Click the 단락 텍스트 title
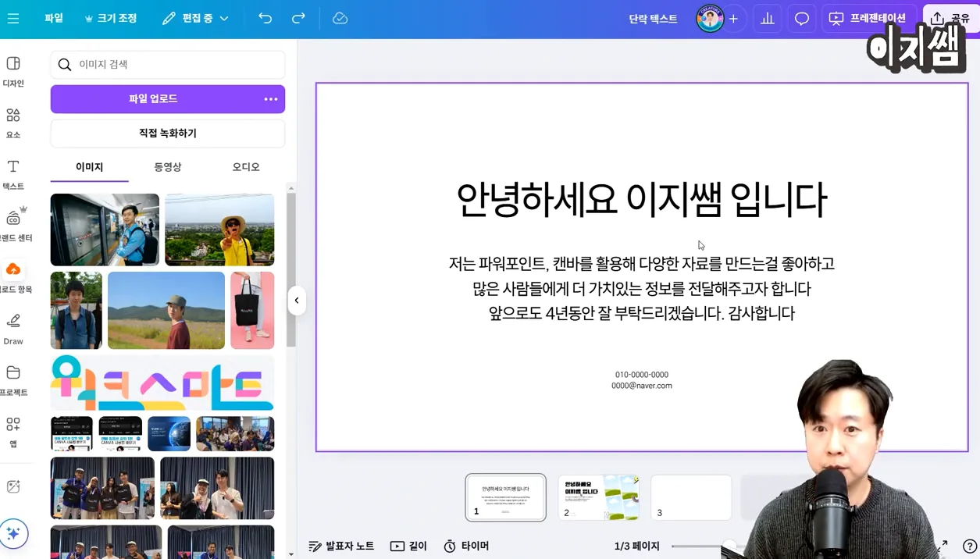 pyautogui.click(x=653, y=19)
